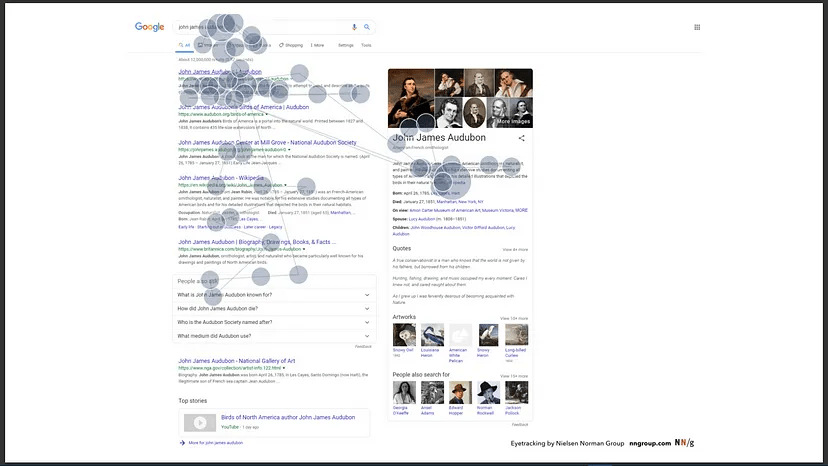Click View 4+ more beside Quotes
Image resolution: width=828 pixels, height=466 pixels.
pos(515,249)
